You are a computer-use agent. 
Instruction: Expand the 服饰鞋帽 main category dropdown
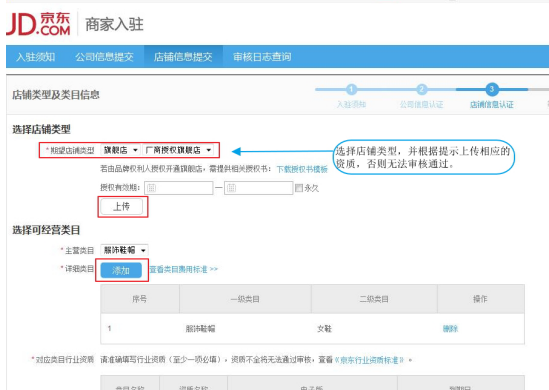coord(124,250)
